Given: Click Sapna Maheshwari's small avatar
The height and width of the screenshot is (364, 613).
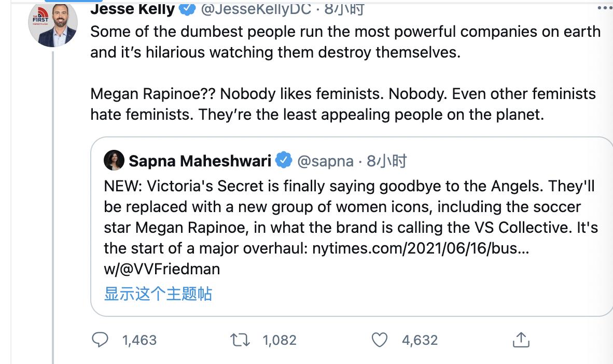Looking at the screenshot, I should coord(114,161).
